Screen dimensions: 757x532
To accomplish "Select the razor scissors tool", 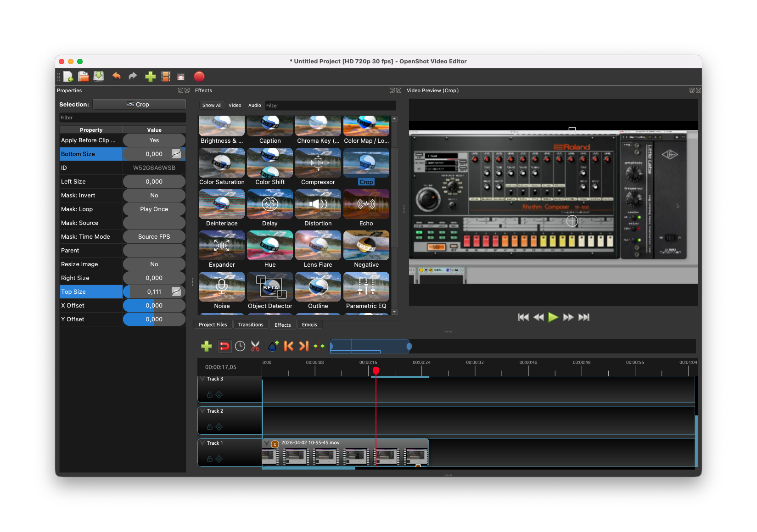I will [255, 346].
